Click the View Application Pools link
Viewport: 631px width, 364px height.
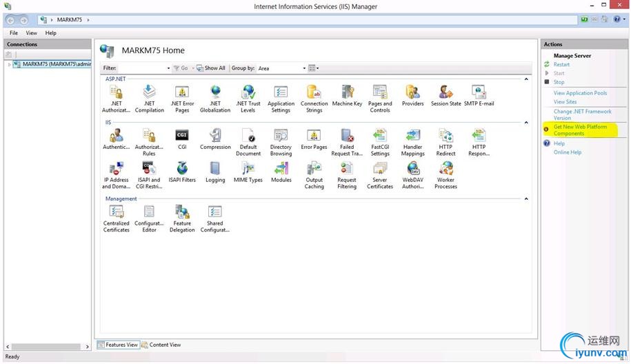[x=580, y=93]
